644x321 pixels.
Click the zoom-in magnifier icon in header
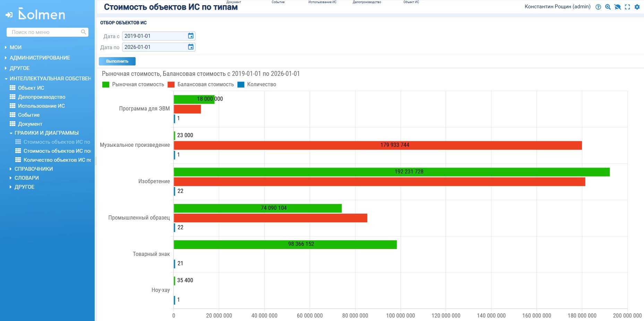tap(608, 7)
